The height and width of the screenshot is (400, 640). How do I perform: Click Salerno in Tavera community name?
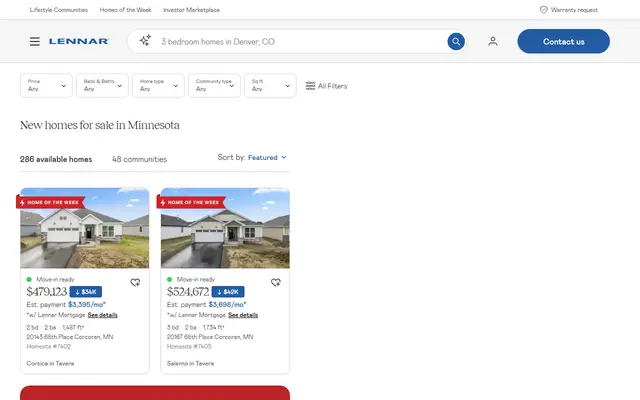tap(191, 363)
